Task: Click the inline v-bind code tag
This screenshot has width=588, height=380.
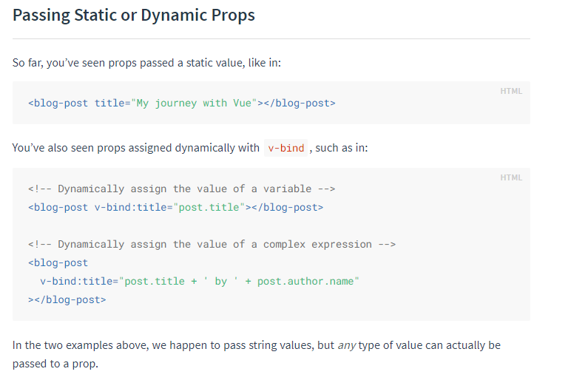Action: [285, 148]
